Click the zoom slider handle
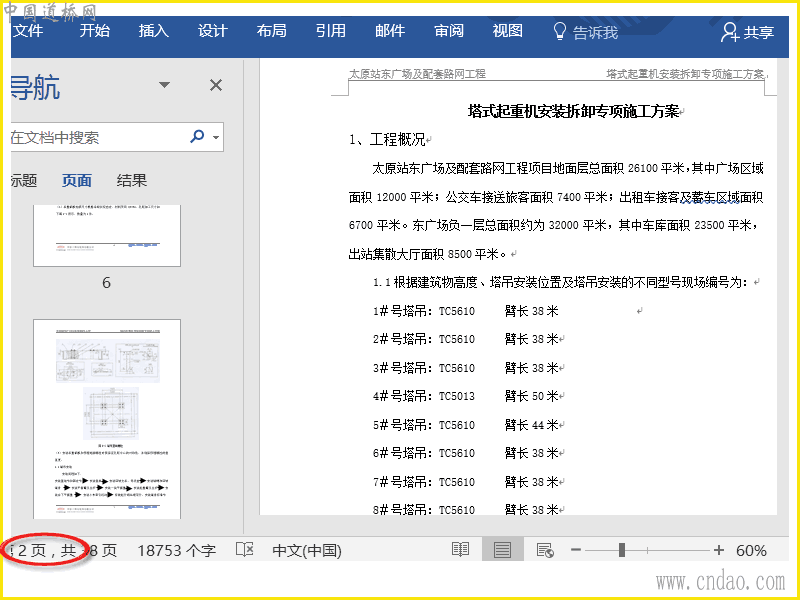The width and height of the screenshot is (800, 600). [x=621, y=550]
